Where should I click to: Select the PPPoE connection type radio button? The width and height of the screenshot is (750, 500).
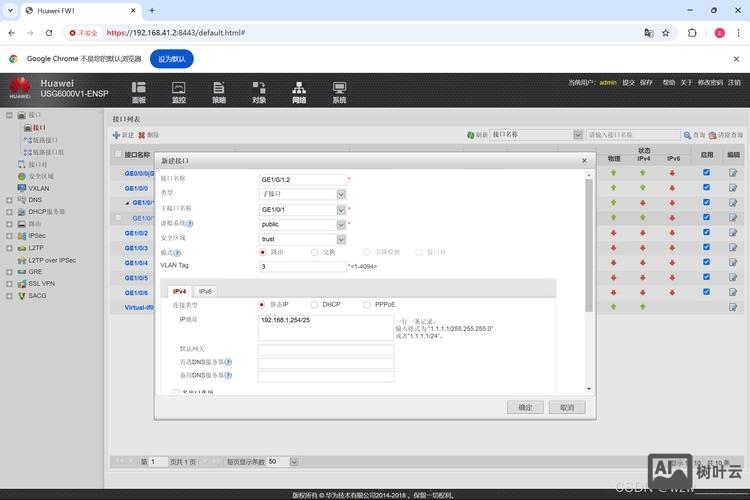coord(367,304)
